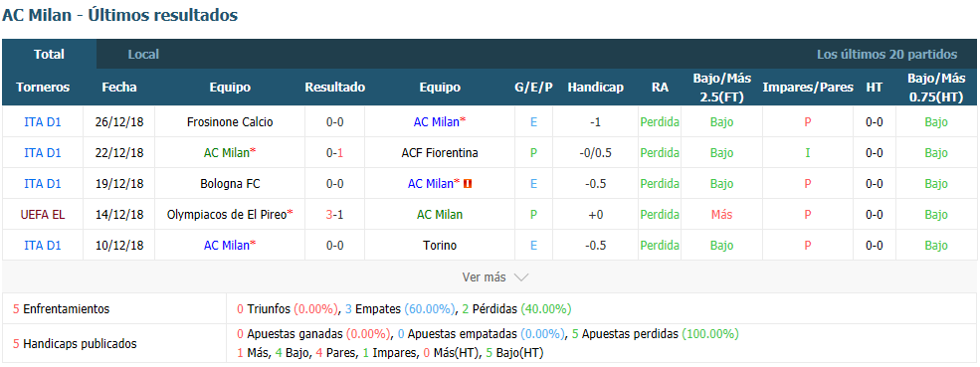
Task: Click ITA D1 in the 26/12/18 row
Action: (x=43, y=122)
